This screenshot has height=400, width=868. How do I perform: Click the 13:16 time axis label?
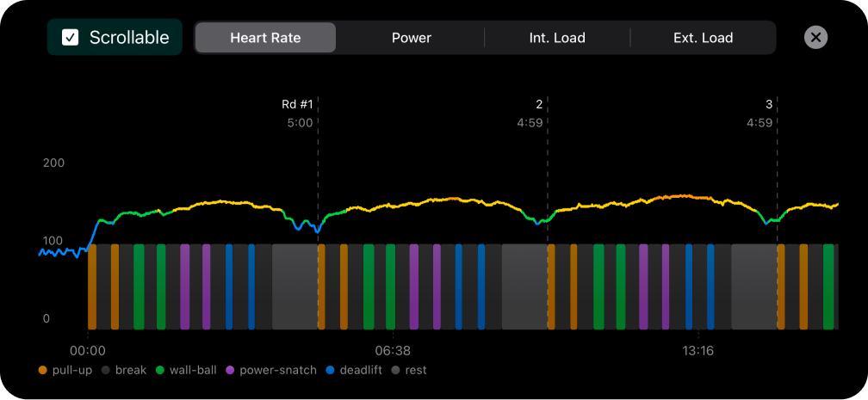pyautogui.click(x=698, y=351)
